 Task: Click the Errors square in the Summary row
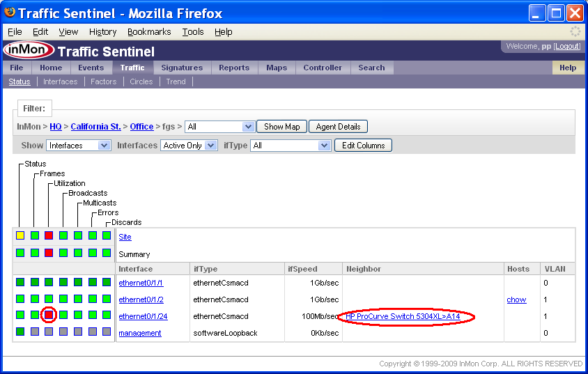[x=92, y=253]
